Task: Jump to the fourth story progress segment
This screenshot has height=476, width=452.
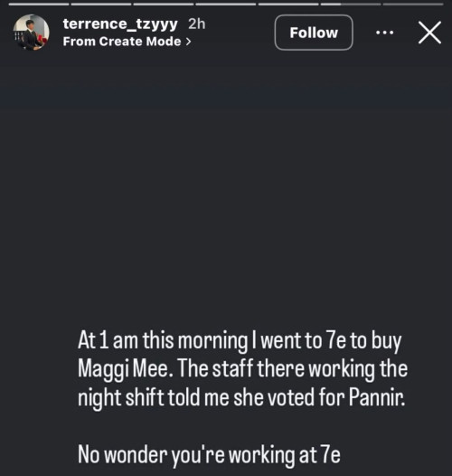Action: (226, 5)
